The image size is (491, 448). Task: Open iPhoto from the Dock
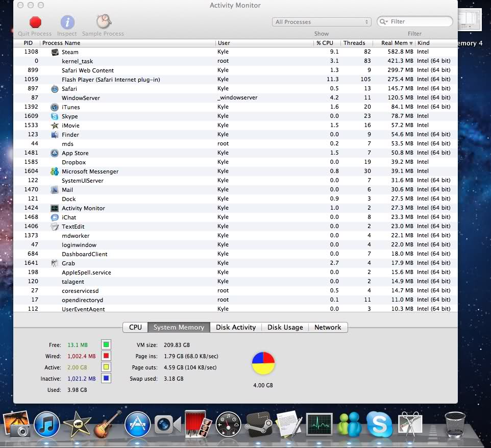click(x=17, y=425)
